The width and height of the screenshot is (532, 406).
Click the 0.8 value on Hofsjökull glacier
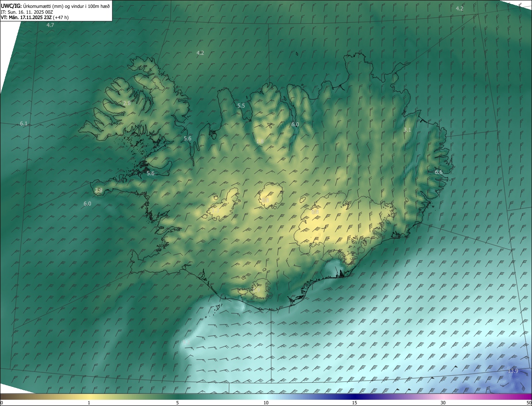(x=265, y=200)
